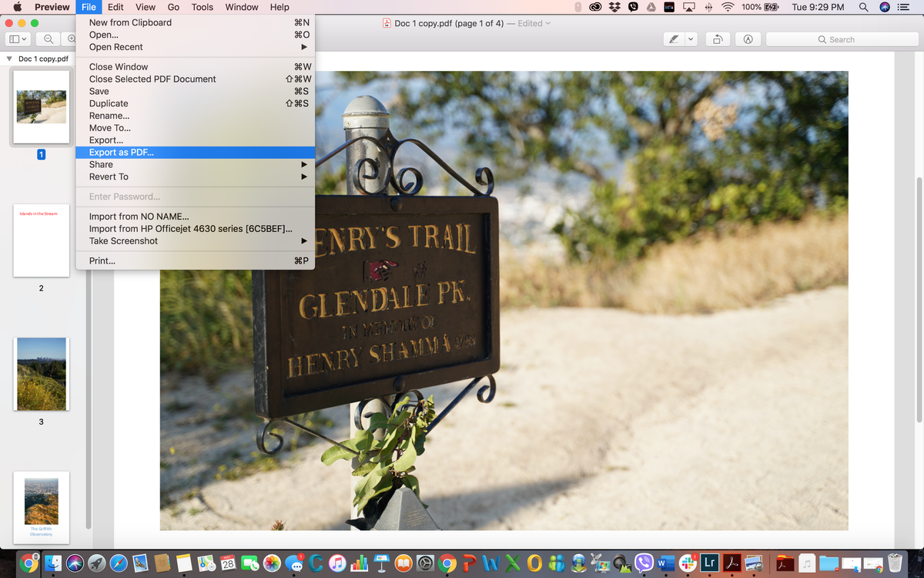Click the Zoom Out magnifier icon
The image size is (924, 578).
pyautogui.click(x=49, y=39)
